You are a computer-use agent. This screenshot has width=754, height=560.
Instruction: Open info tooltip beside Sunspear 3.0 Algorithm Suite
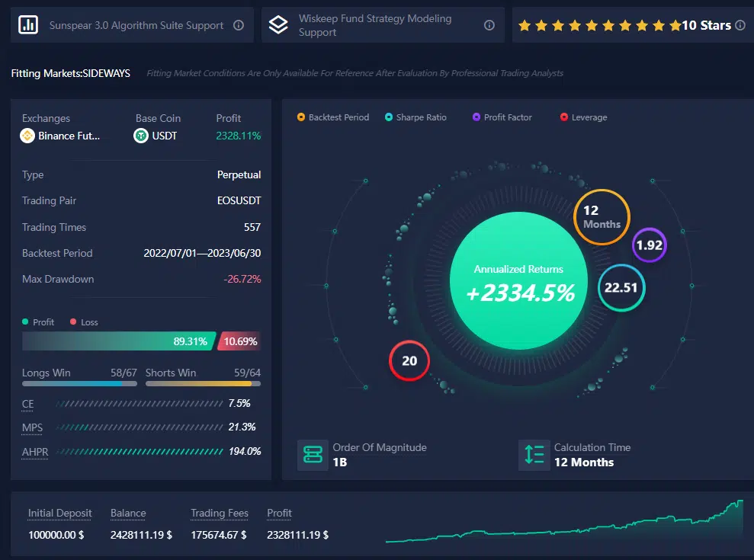[239, 25]
